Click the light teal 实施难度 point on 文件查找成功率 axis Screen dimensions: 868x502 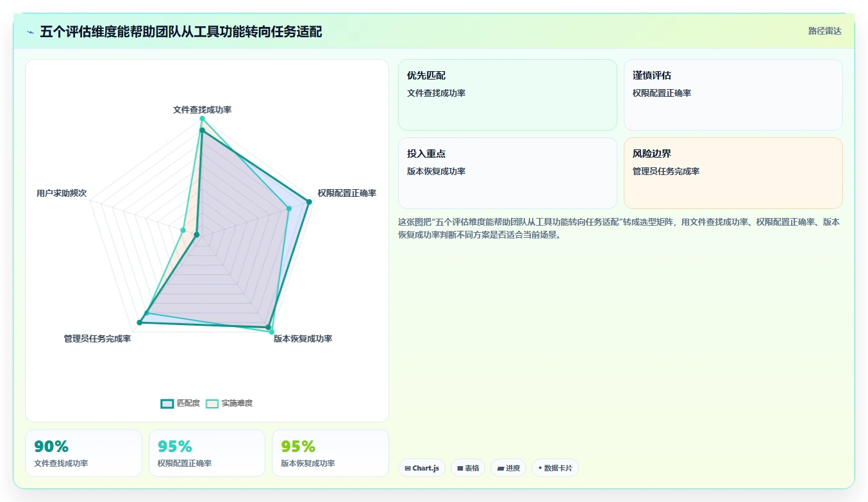202,119
